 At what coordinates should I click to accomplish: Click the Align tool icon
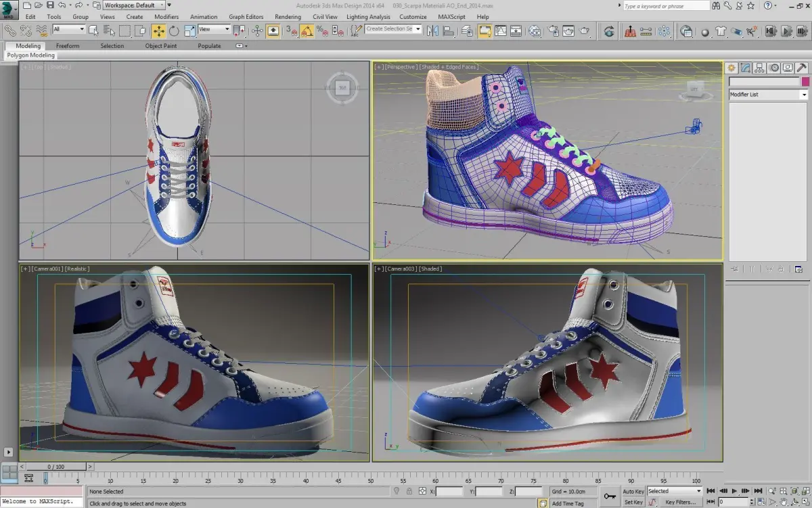[448, 30]
